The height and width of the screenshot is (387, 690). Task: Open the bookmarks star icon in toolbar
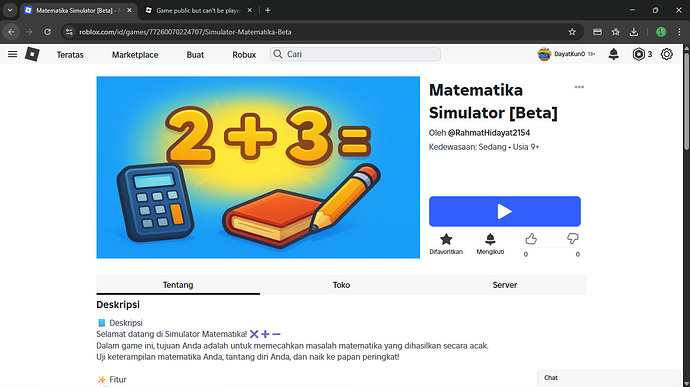(616, 32)
